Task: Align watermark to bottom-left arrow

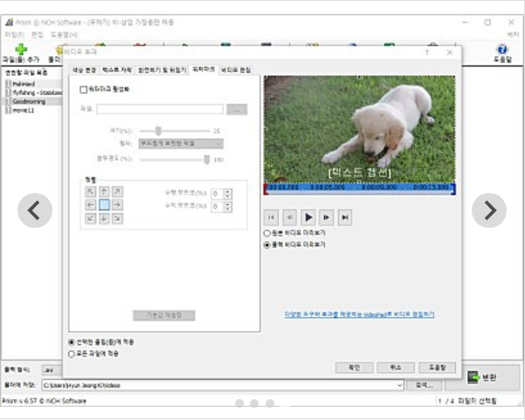Action: pyautogui.click(x=90, y=218)
